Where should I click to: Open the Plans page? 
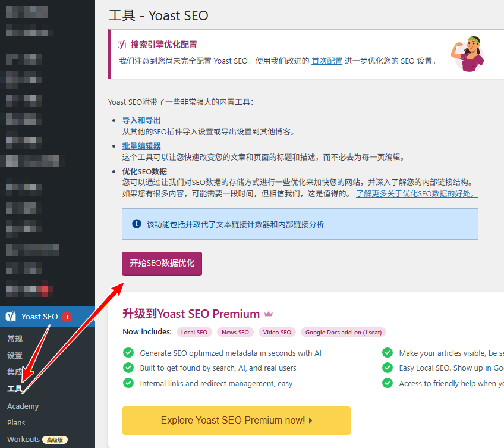coord(15,422)
